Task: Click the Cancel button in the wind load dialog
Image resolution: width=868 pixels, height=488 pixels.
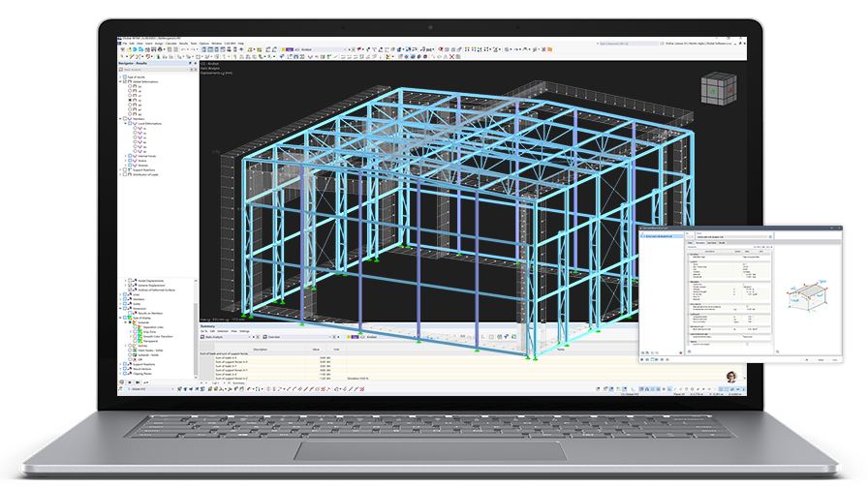Action: [x=821, y=359]
